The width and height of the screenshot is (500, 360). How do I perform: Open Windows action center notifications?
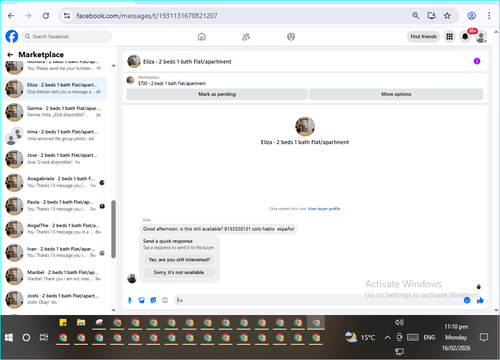(484, 337)
